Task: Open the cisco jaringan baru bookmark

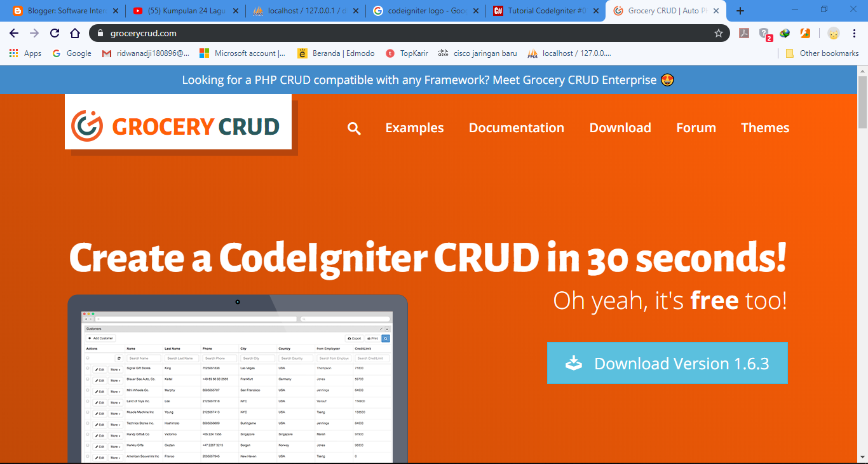Action: pos(478,53)
